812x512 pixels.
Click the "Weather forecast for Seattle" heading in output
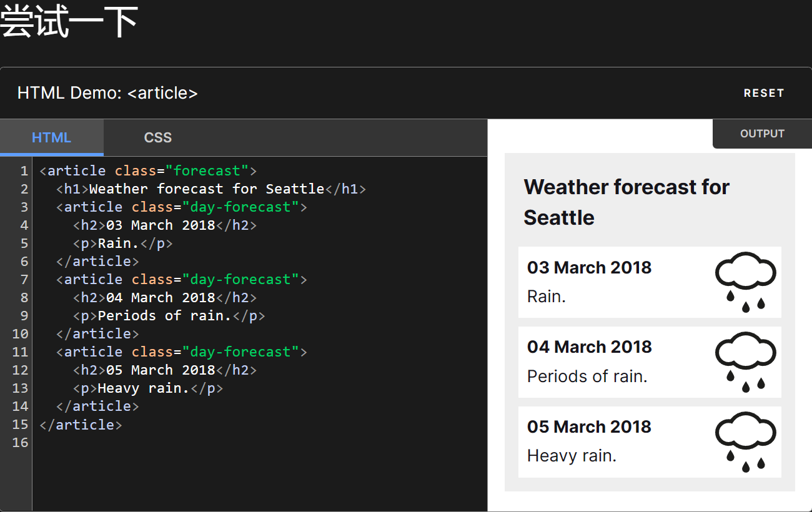[626, 202]
